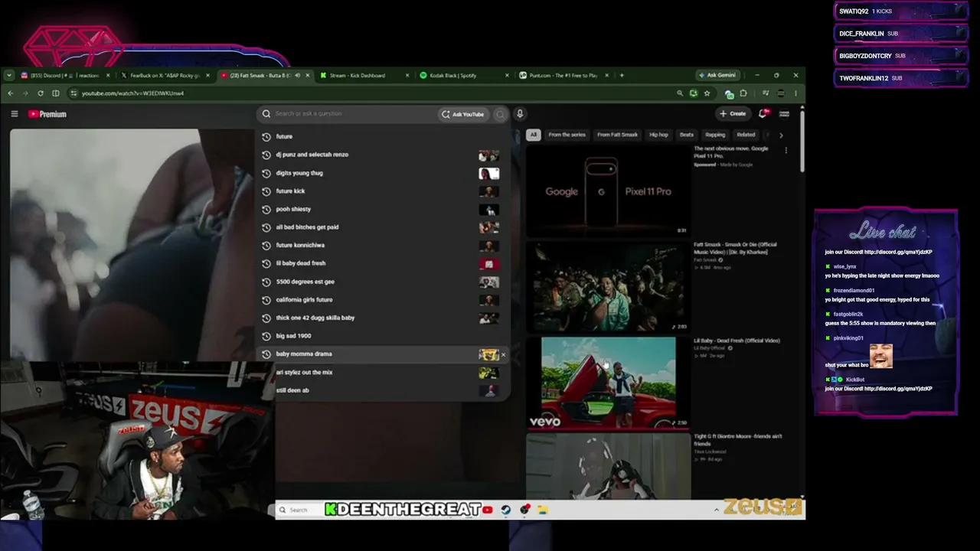
Task: Expand more filter chips with right chevron
Action: coord(781,135)
